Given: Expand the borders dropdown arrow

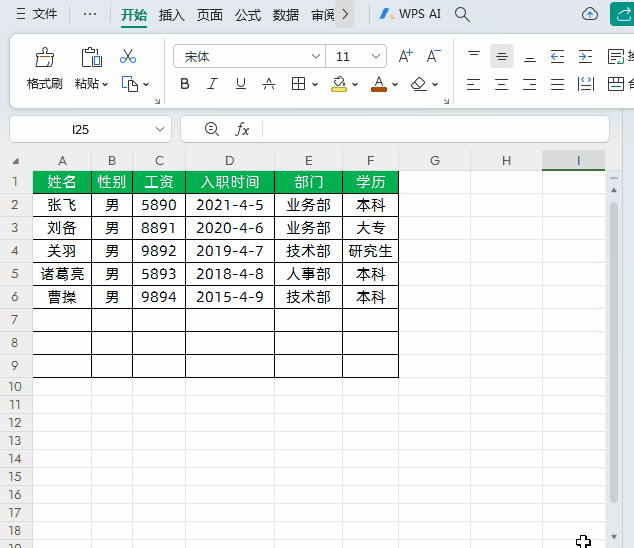Looking at the screenshot, I should click(x=315, y=85).
